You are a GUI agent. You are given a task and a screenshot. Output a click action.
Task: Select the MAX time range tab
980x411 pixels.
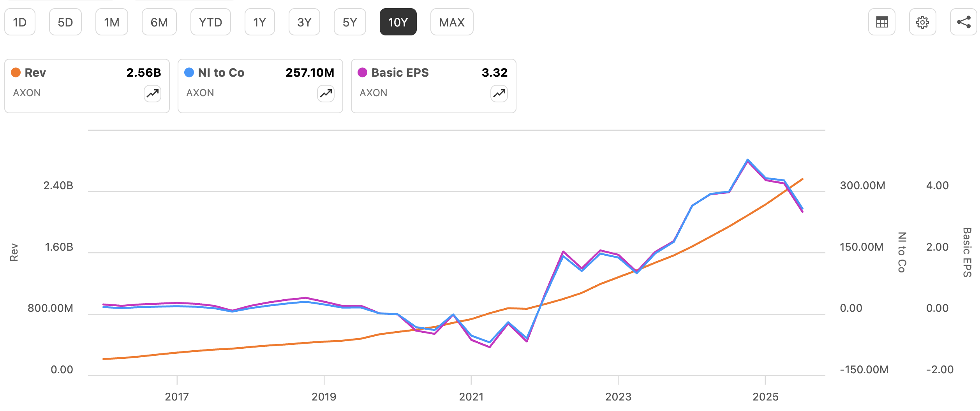coord(451,22)
